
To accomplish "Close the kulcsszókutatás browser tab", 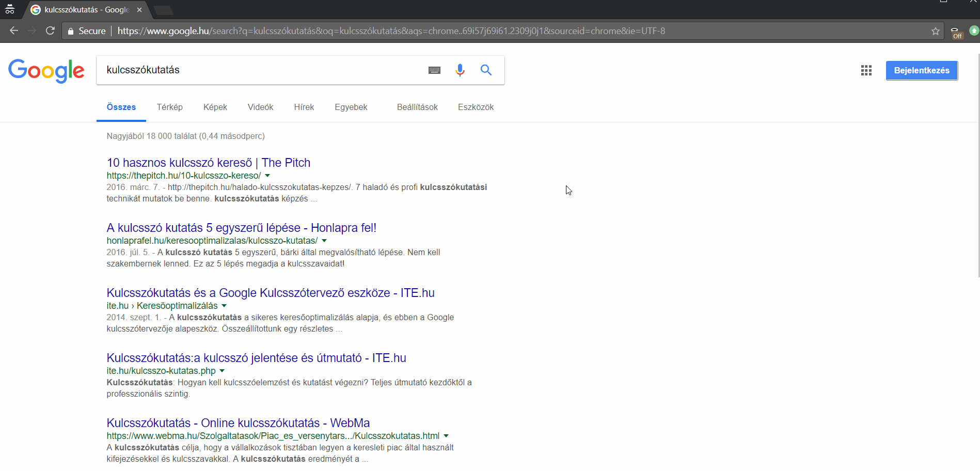I will point(139,10).
